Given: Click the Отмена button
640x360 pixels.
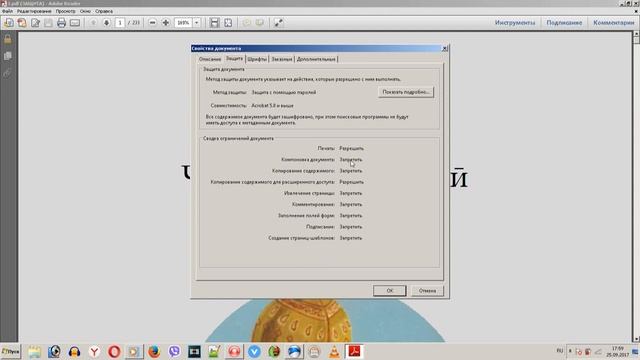Looking at the screenshot, I should pos(427,291).
